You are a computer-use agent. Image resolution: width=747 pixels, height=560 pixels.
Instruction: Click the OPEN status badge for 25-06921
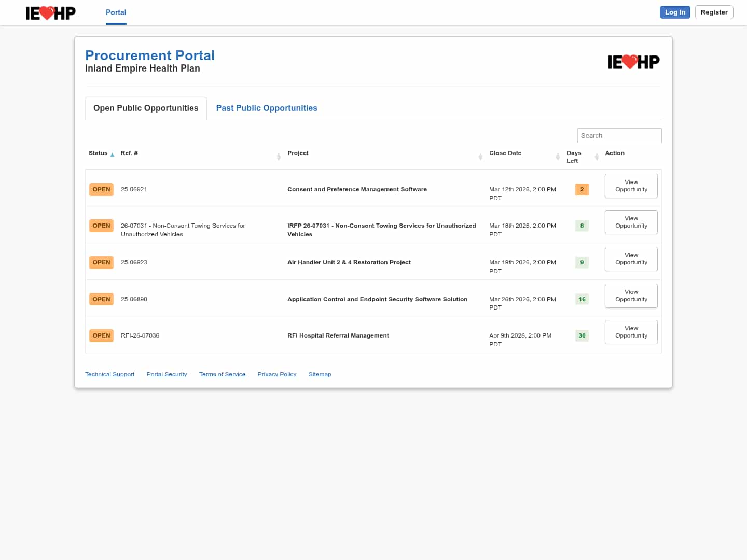click(x=101, y=190)
